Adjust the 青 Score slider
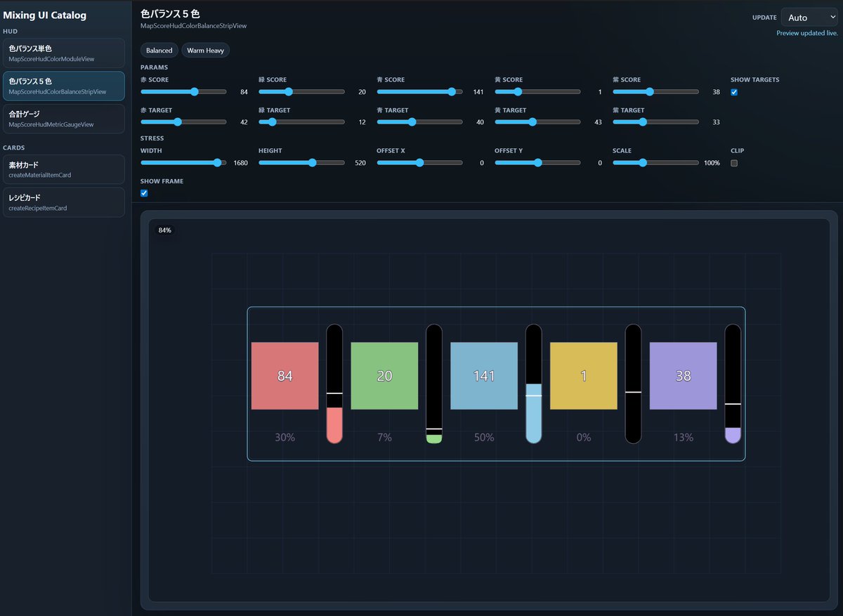 pos(419,92)
